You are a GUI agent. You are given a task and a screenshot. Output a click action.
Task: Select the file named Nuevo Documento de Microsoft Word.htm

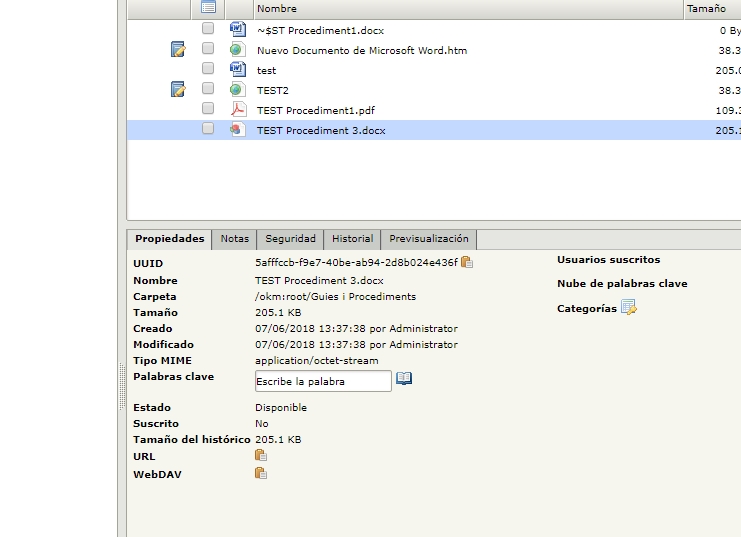tap(362, 51)
